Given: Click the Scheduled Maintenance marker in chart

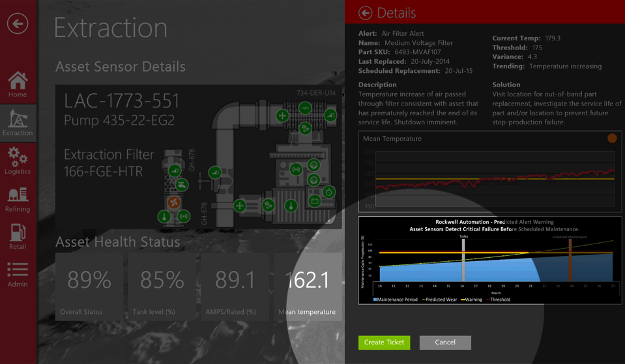Looking at the screenshot, I should (x=570, y=259).
